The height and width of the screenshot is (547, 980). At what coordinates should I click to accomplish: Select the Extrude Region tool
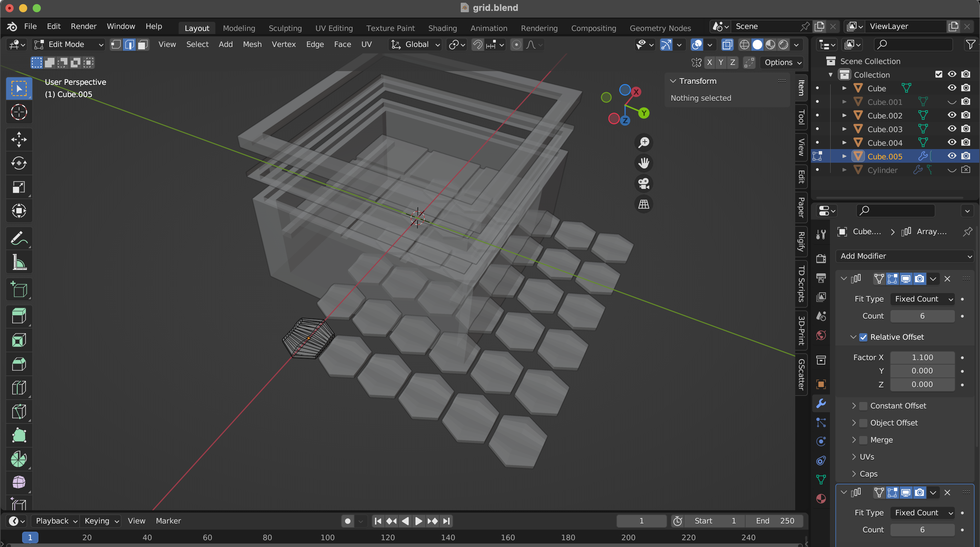click(x=19, y=316)
